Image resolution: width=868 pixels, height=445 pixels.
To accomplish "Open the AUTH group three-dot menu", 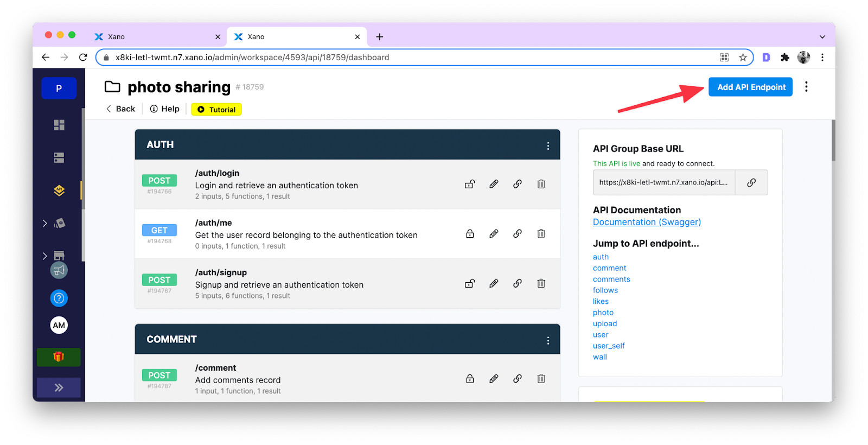I will point(548,145).
